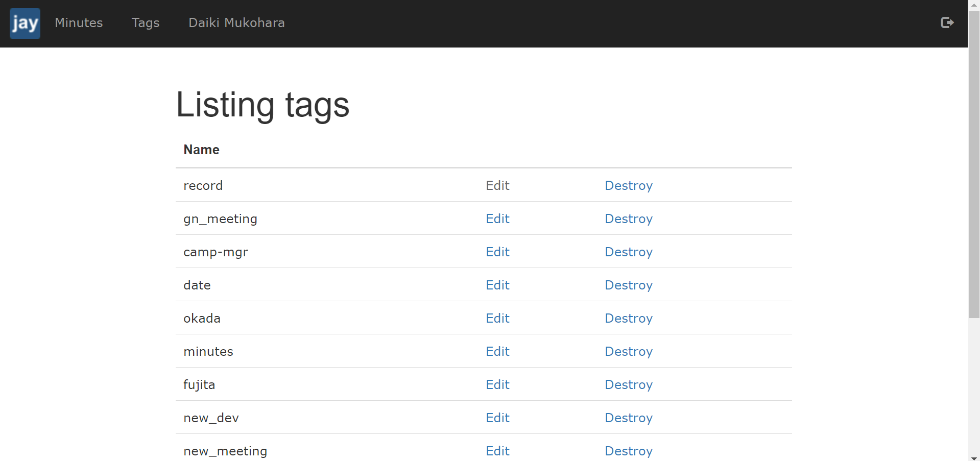Destroy the gn_meeting tag
This screenshot has width=980, height=461.
[628, 219]
